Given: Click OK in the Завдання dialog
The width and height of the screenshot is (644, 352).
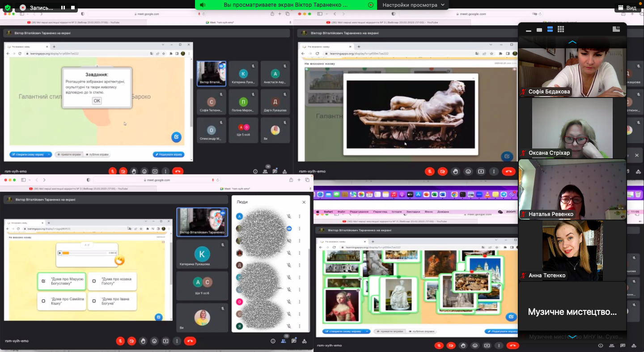Looking at the screenshot, I should tap(97, 101).
